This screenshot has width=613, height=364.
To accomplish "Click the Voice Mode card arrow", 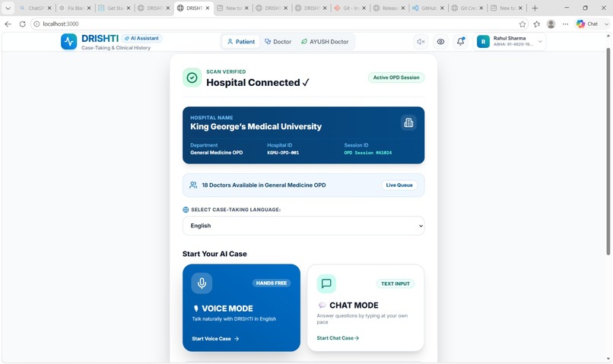I will [x=237, y=339].
